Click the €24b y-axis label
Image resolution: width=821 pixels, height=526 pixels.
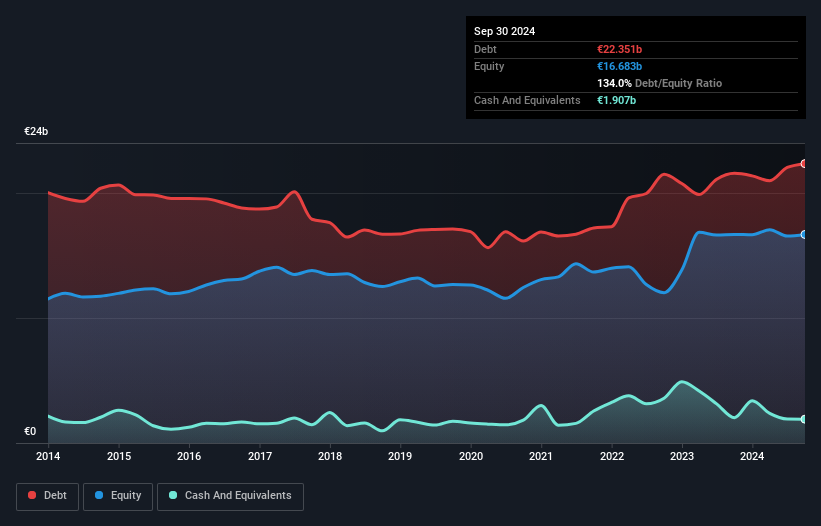[x=36, y=131]
